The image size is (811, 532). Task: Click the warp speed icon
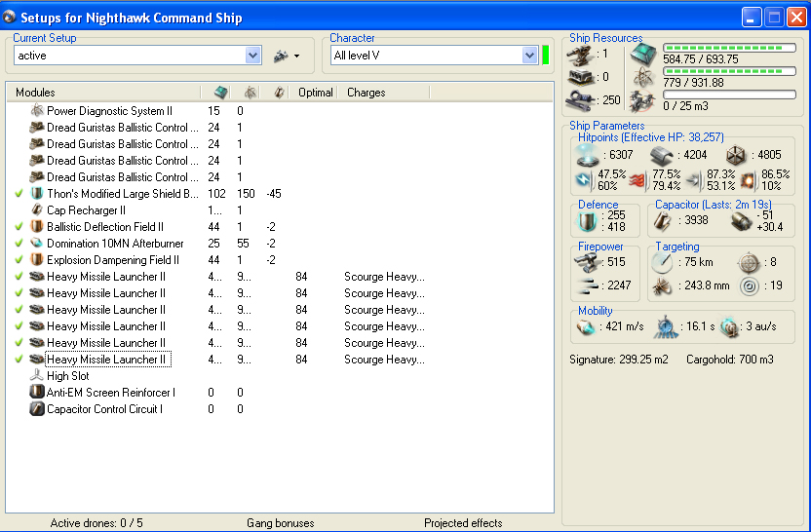(x=729, y=327)
